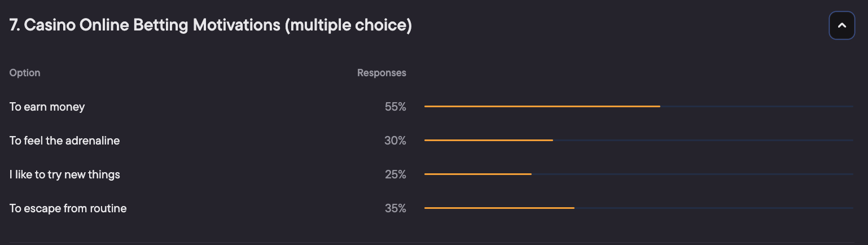Image resolution: width=868 pixels, height=245 pixels.
Task: Click the unfilled track of the 35% bar
Action: pos(713,208)
